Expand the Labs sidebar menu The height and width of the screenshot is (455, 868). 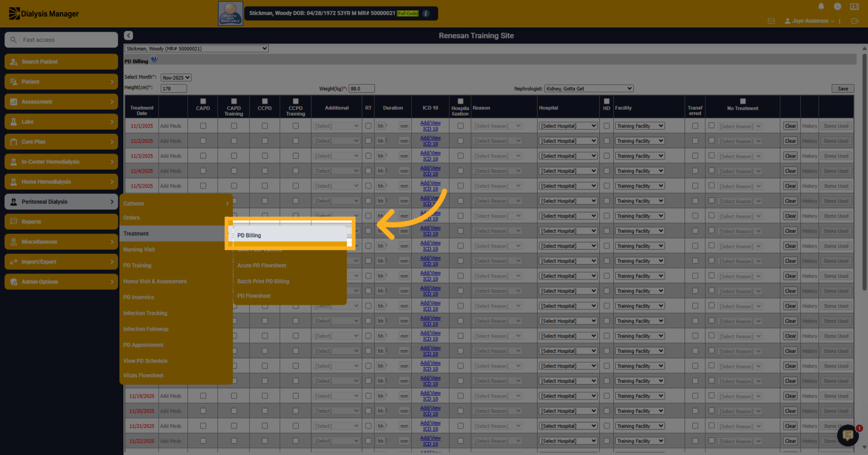coord(61,122)
